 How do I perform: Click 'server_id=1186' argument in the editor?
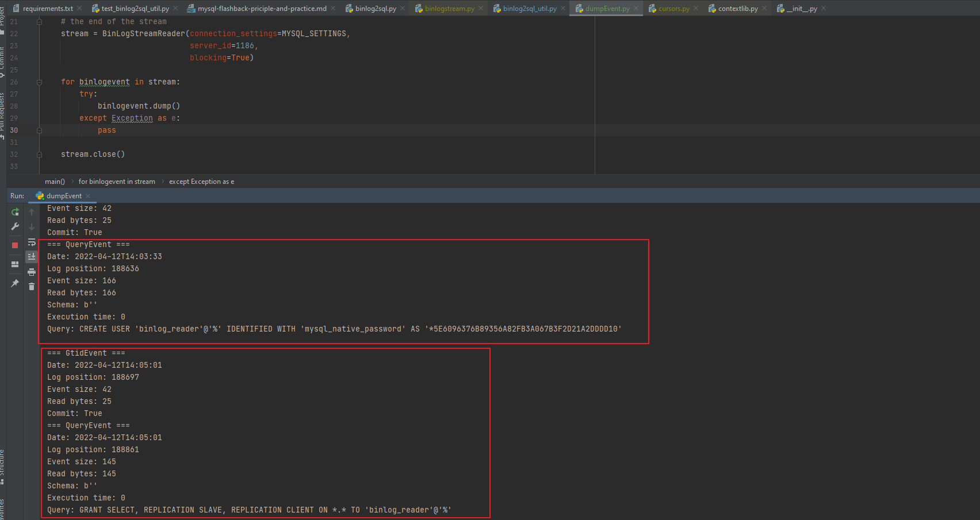pos(222,46)
